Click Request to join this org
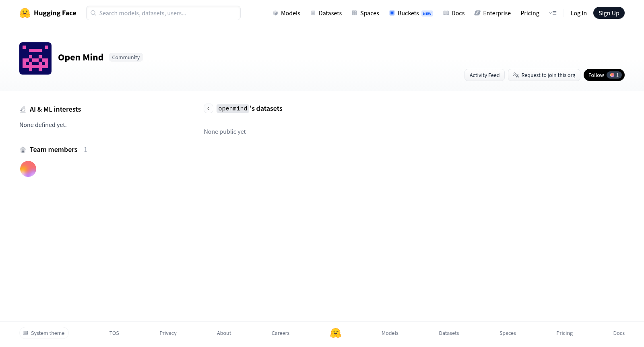The height and width of the screenshot is (347, 644). click(x=544, y=75)
